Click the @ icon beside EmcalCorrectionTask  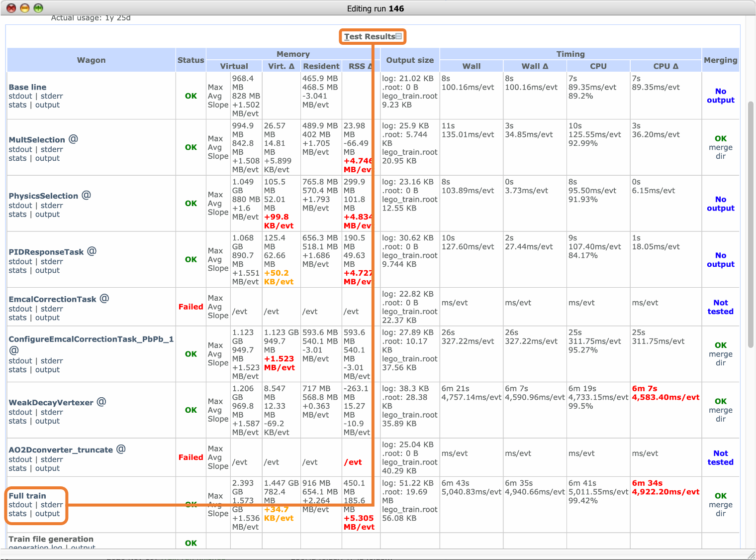tap(104, 299)
